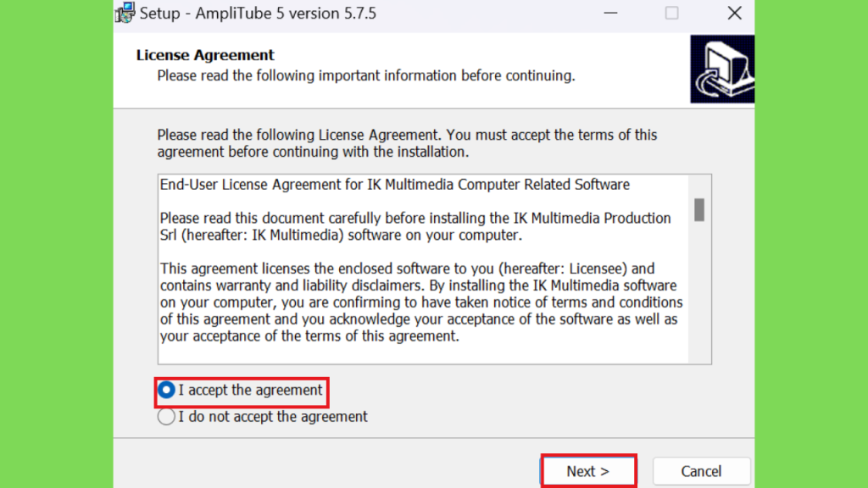The image size is (868, 488).
Task: Click the paragraph starting This agreement licenses
Action: [x=421, y=302]
